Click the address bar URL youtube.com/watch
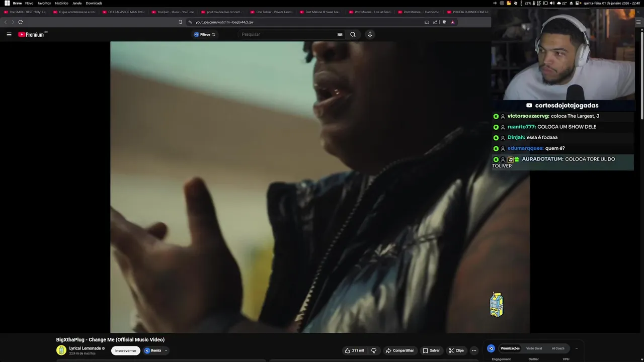The height and width of the screenshot is (362, 644). (224, 22)
